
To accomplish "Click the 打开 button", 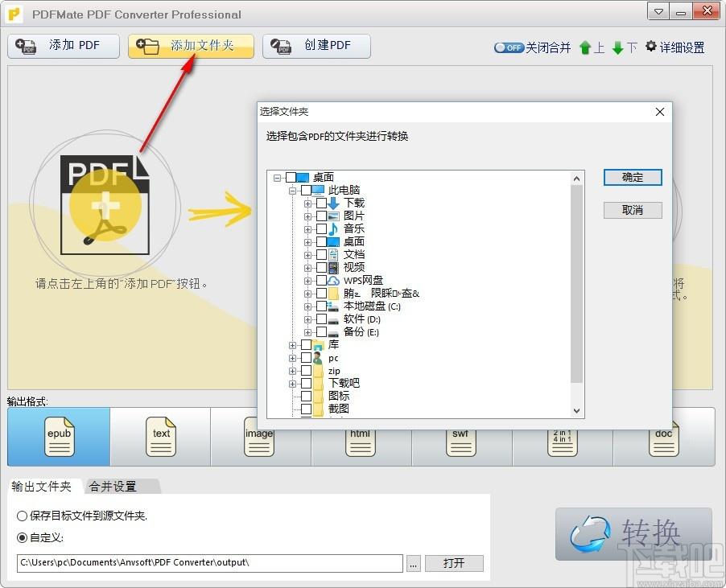I will click(454, 564).
